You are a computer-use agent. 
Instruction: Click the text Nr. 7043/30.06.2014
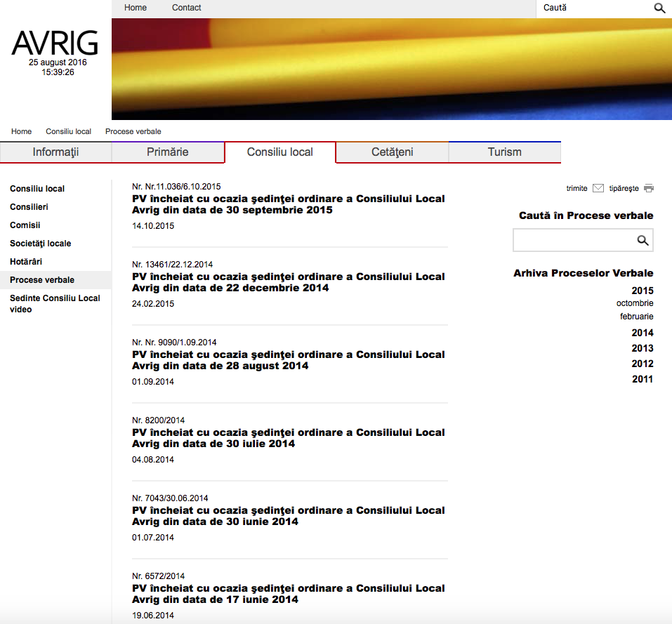pyautogui.click(x=170, y=498)
